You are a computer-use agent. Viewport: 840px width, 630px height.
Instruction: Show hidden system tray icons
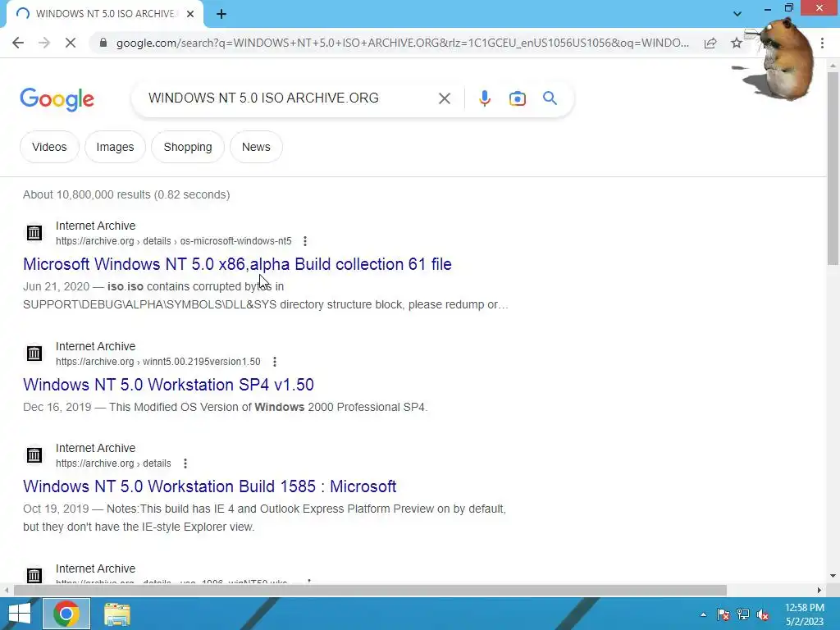[703, 614]
